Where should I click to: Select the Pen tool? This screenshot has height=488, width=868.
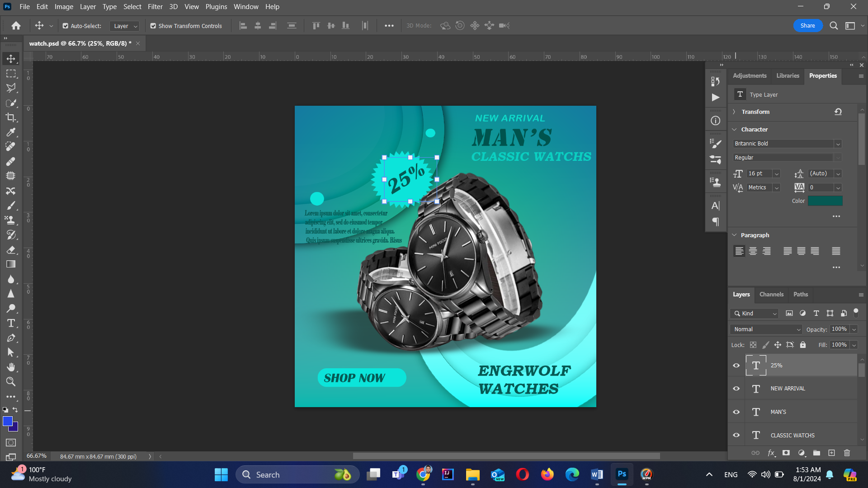[11, 338]
